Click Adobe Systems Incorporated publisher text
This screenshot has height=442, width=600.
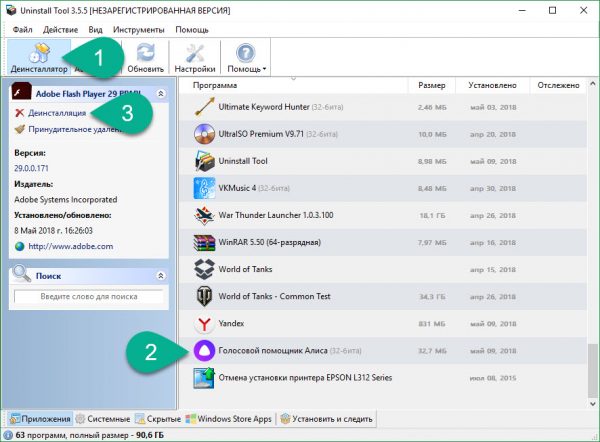click(x=65, y=199)
